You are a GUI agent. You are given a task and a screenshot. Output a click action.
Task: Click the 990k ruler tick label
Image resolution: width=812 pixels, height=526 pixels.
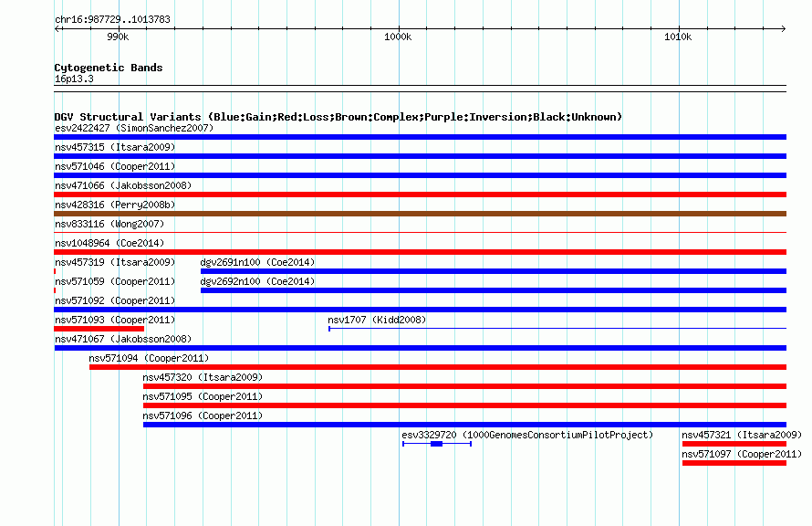click(118, 37)
